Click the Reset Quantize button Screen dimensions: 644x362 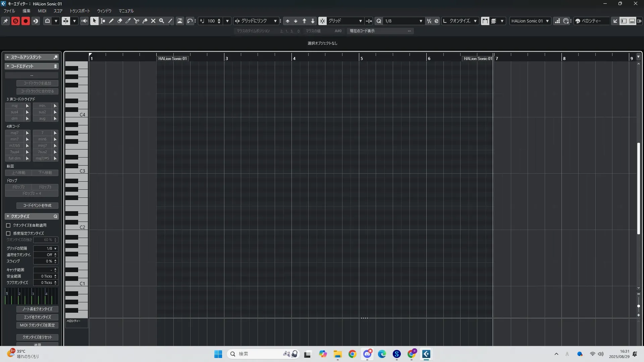37,337
